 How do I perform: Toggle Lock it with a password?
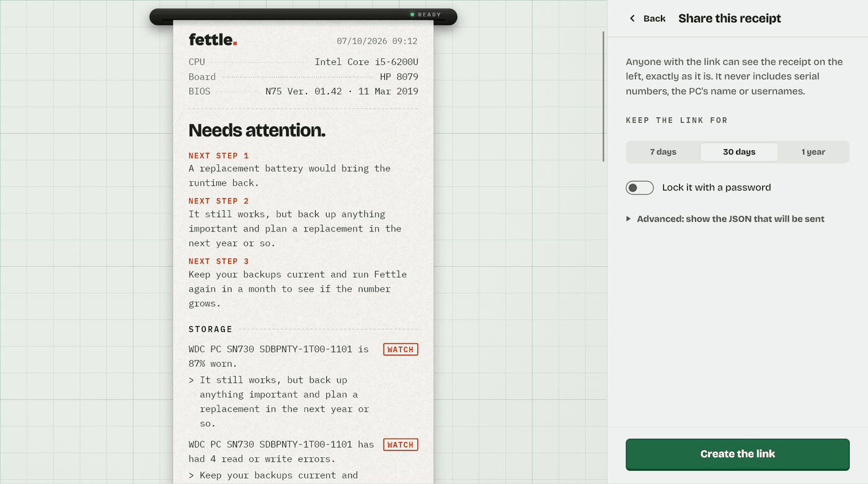point(640,187)
